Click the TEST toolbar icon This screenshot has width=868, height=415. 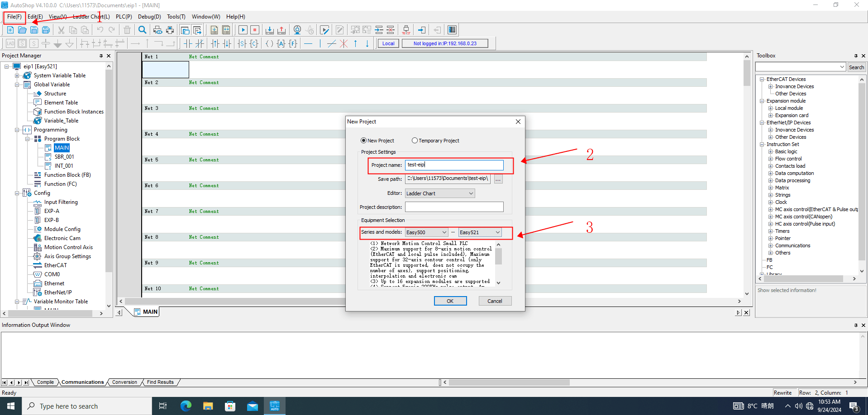(x=406, y=30)
